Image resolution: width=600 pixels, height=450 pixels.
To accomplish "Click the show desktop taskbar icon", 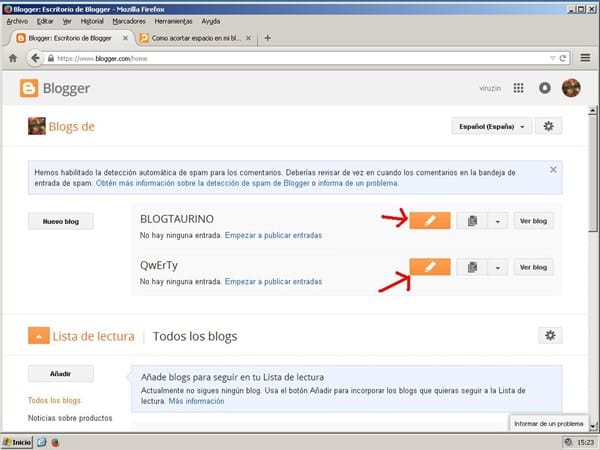I will 42,442.
